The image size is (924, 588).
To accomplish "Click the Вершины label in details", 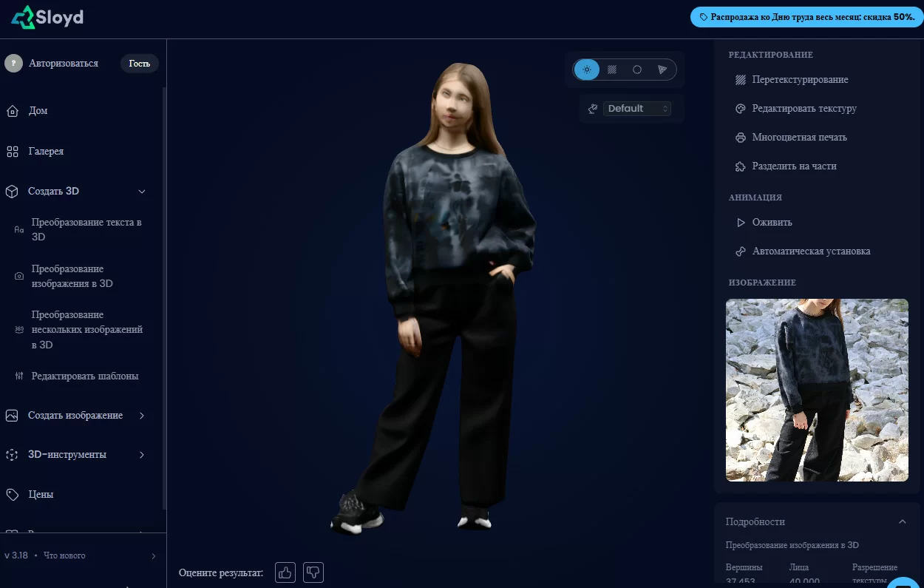I will tap(743, 568).
